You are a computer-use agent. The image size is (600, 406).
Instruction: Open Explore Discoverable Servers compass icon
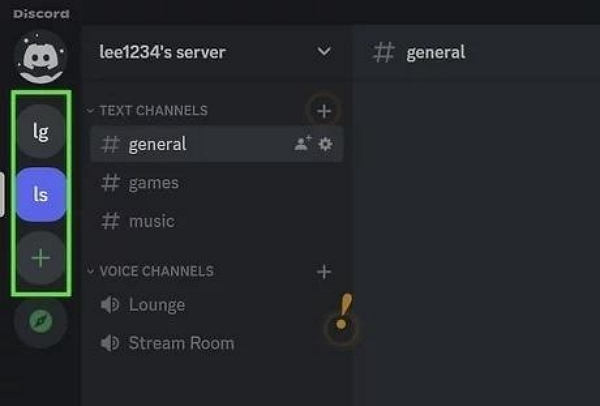click(41, 321)
